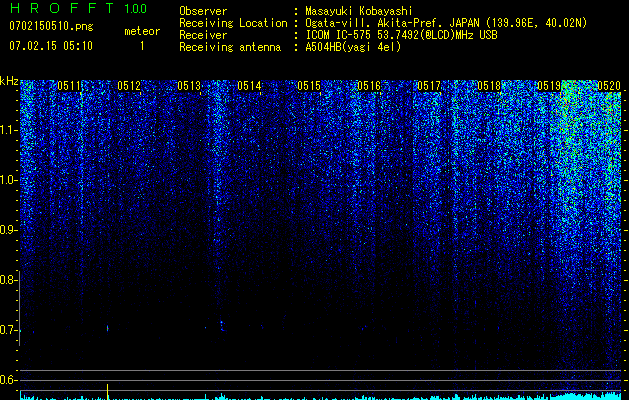
Task: Click the 0516 time marker
Action: coord(369,86)
